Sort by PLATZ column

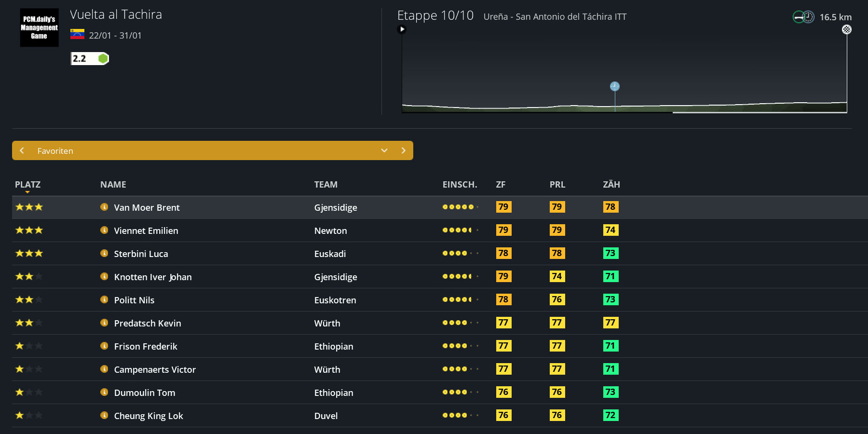coord(27,185)
